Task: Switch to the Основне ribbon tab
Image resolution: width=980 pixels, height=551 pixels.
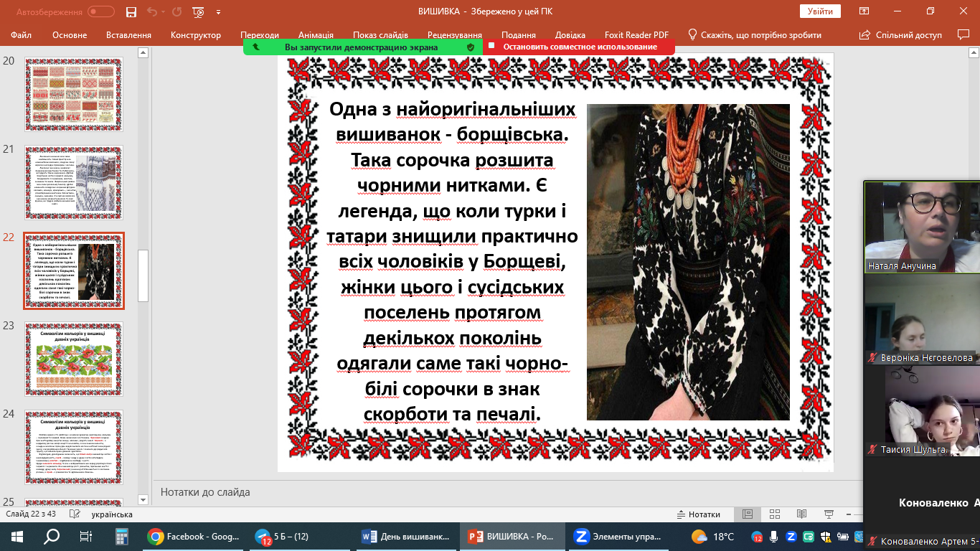Action: [x=70, y=35]
